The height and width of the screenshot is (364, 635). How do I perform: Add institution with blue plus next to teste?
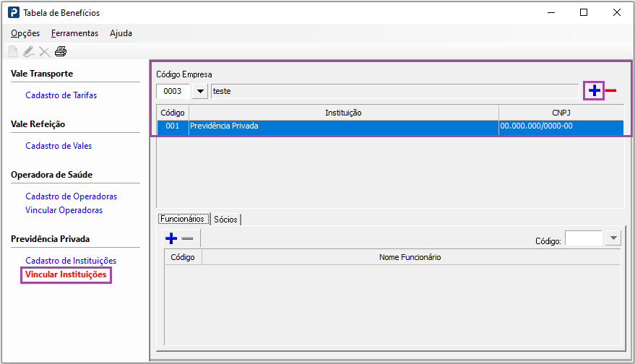click(x=594, y=91)
